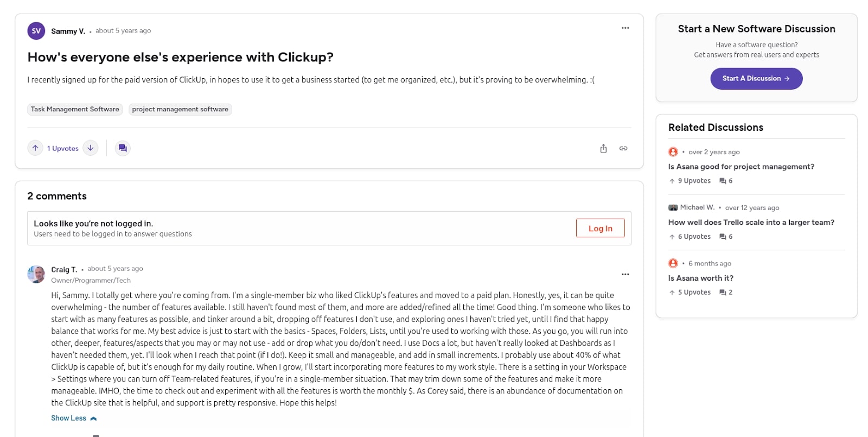Click the comment icon on the Trello discussion

[x=722, y=237]
